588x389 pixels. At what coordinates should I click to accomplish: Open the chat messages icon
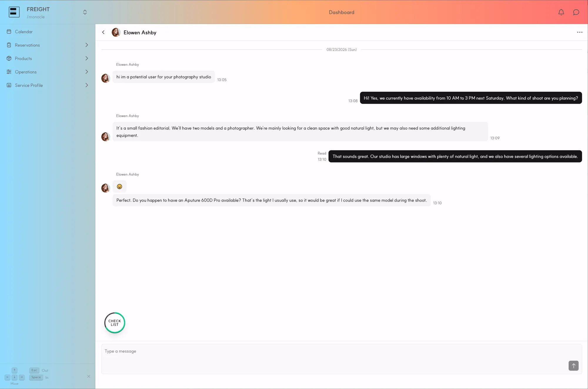coord(576,12)
